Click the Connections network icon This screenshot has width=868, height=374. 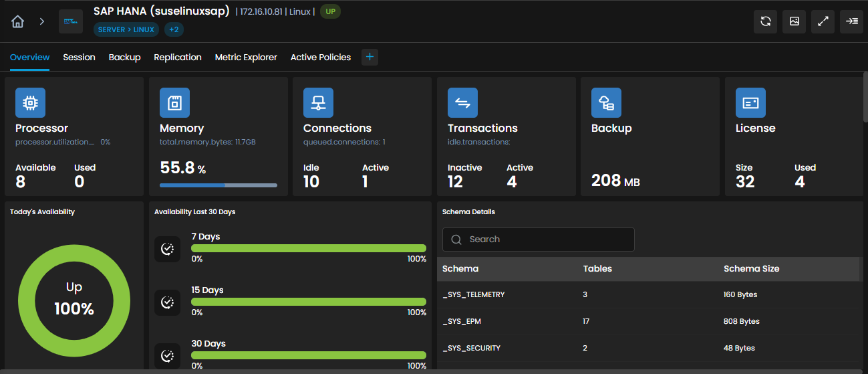click(318, 103)
